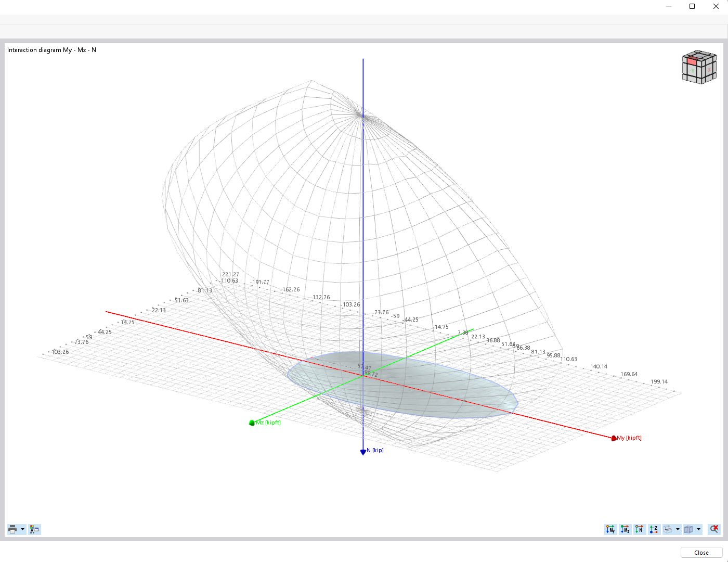Image resolution: width=728 pixels, height=562 pixels.
Task: Open the display properties icon
Action: pos(34,529)
